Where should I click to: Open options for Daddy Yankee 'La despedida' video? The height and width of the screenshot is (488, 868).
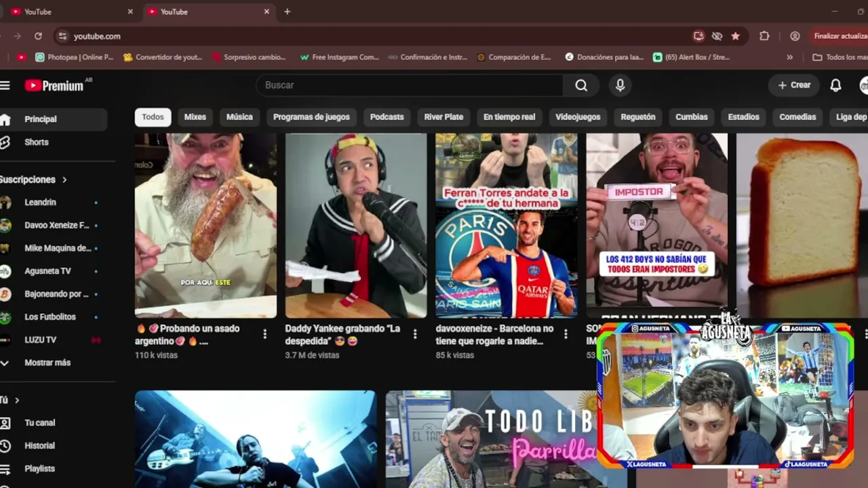tap(415, 333)
